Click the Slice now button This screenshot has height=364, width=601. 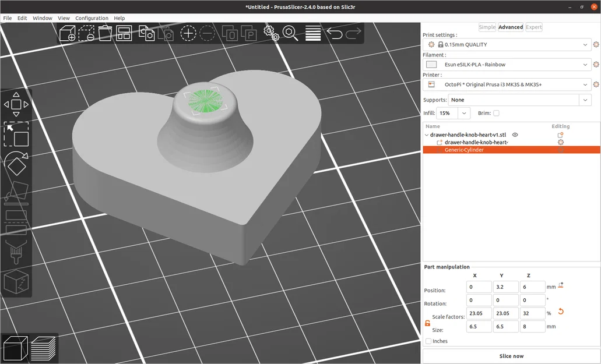511,356
